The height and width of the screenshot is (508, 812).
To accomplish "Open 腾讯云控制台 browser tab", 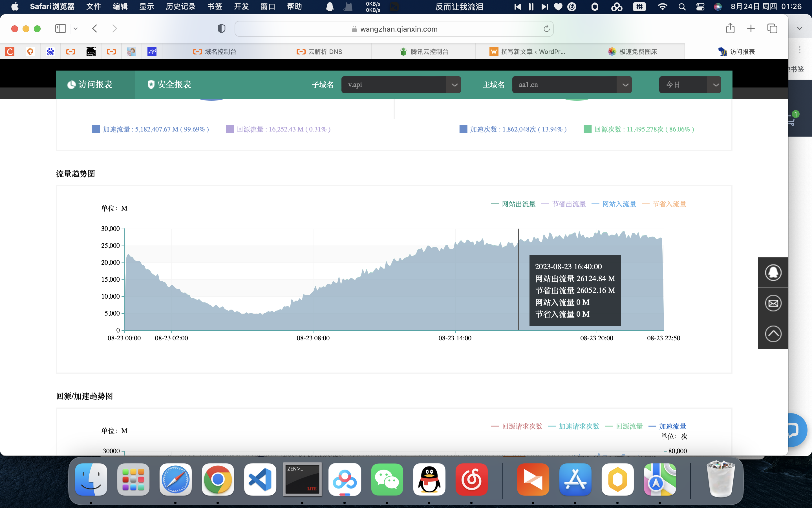I will [423, 52].
